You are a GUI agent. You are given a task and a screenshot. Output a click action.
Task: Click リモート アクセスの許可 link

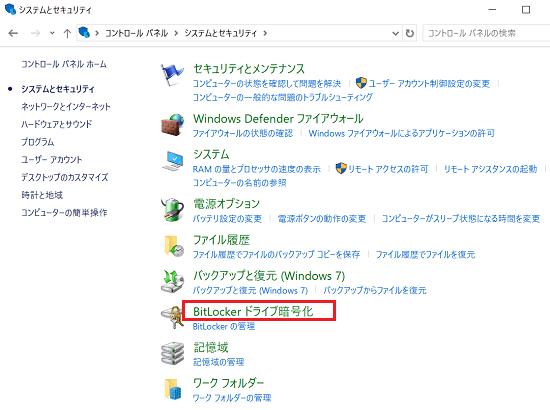(388, 169)
